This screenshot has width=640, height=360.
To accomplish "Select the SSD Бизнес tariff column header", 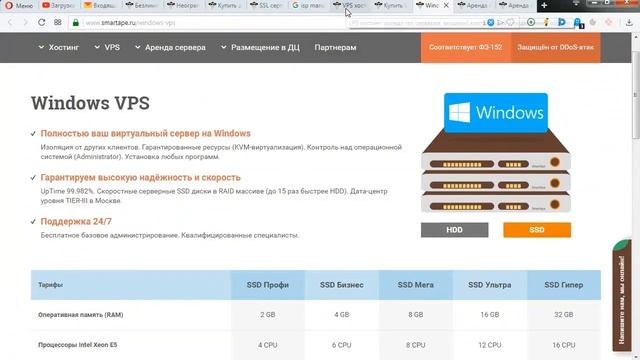I will coord(342,285).
